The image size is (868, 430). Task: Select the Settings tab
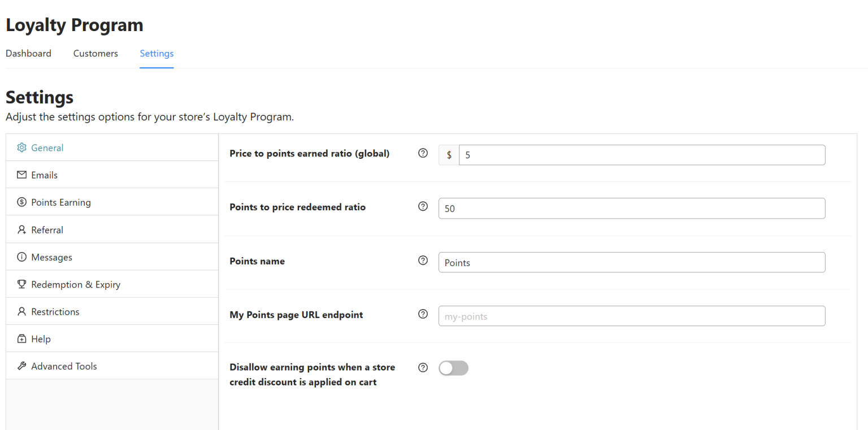click(x=157, y=53)
